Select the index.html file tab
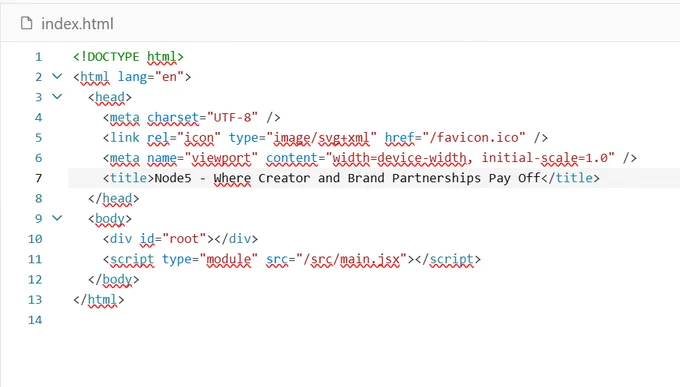This screenshot has width=680, height=387. tap(67, 23)
